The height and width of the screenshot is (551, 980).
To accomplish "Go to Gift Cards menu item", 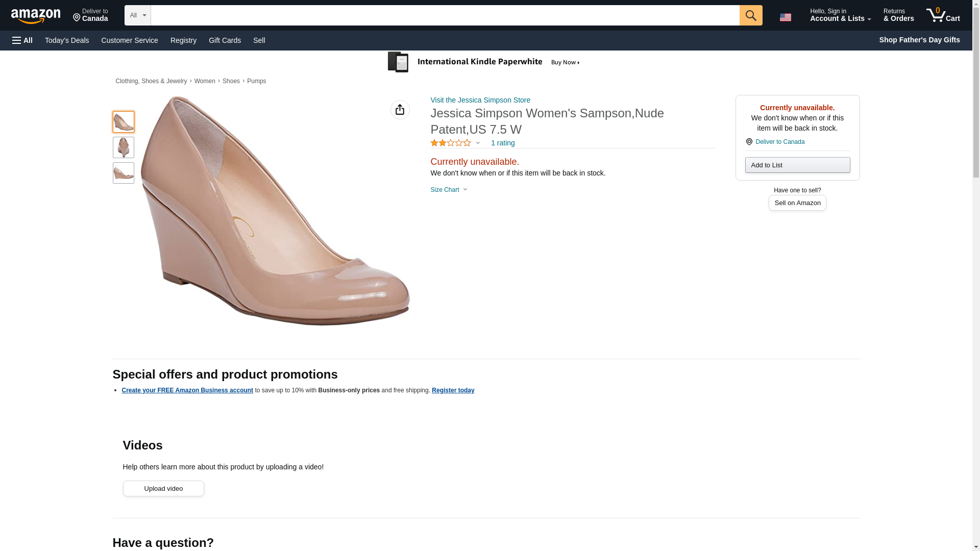I will click(x=225, y=40).
